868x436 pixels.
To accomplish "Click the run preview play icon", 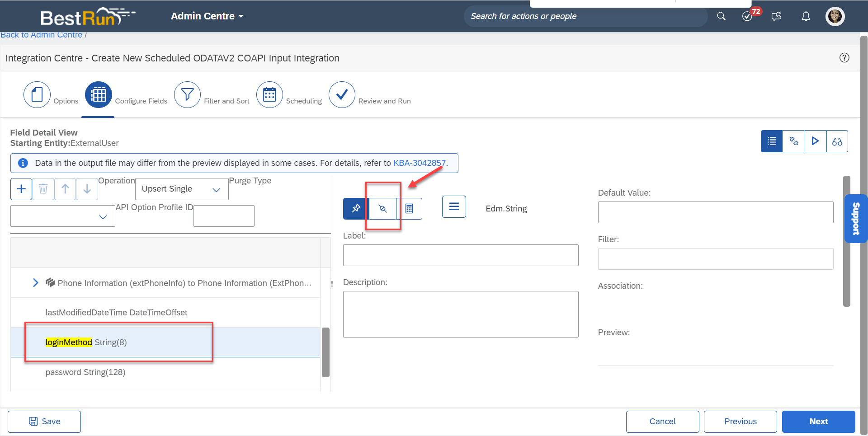I will 816,141.
